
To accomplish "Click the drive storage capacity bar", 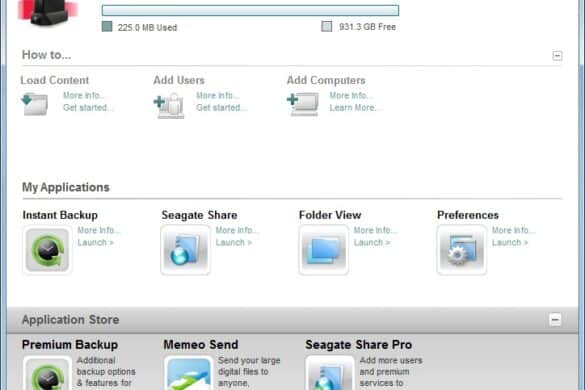I will point(250,10).
